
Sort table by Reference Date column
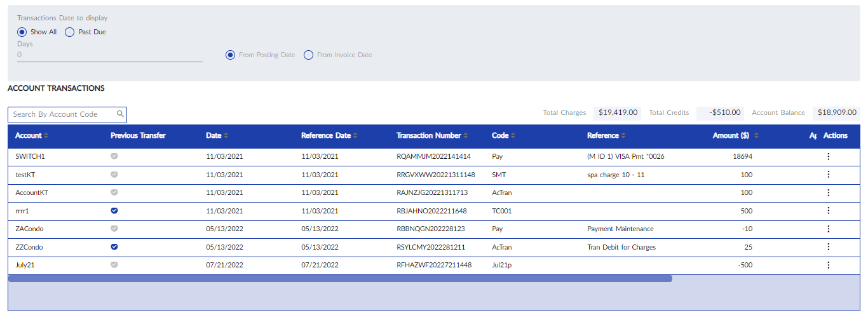329,136
